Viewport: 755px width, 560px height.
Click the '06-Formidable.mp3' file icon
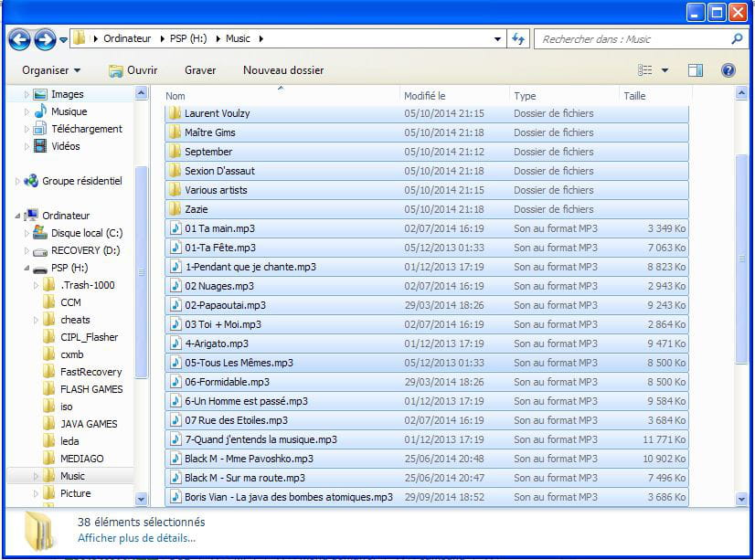click(x=175, y=382)
